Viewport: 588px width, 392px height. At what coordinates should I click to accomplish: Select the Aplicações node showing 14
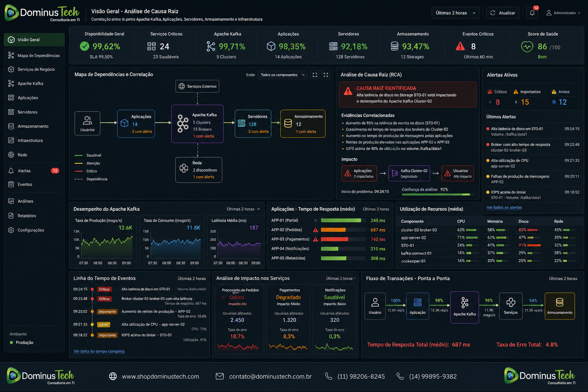tap(136, 123)
